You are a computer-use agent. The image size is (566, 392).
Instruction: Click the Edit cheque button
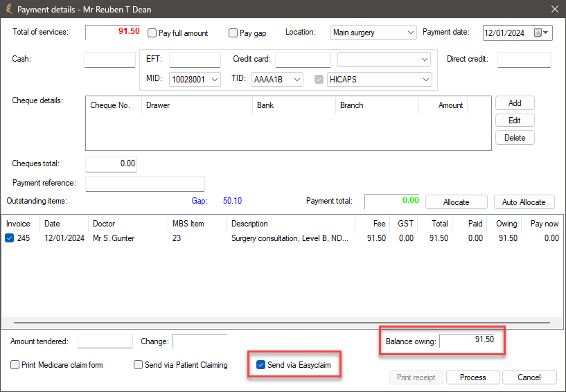pyautogui.click(x=515, y=121)
